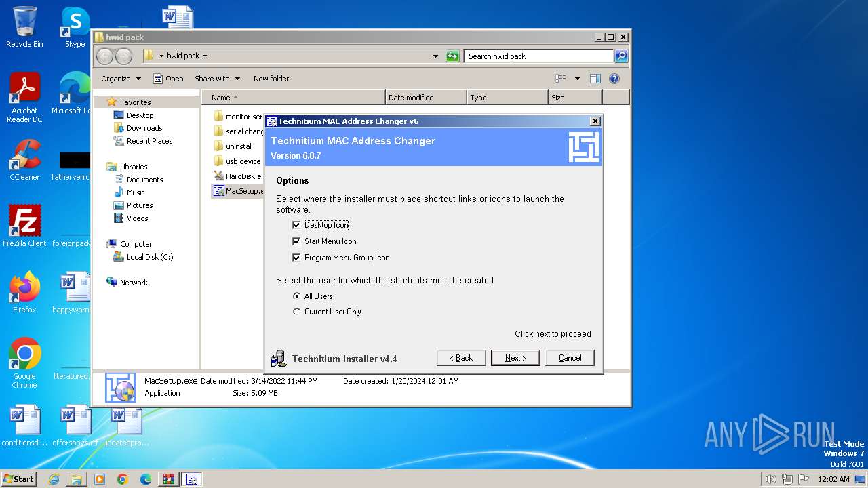Launch Skype from desktop
Image resolution: width=868 pixels, height=488 pixels.
pyautogui.click(x=75, y=27)
